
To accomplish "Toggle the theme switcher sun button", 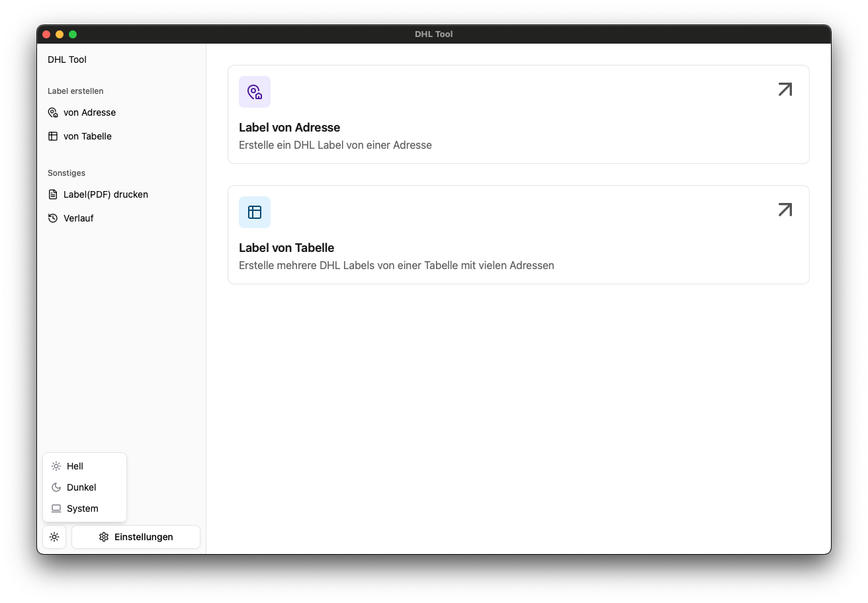I will pyautogui.click(x=54, y=537).
